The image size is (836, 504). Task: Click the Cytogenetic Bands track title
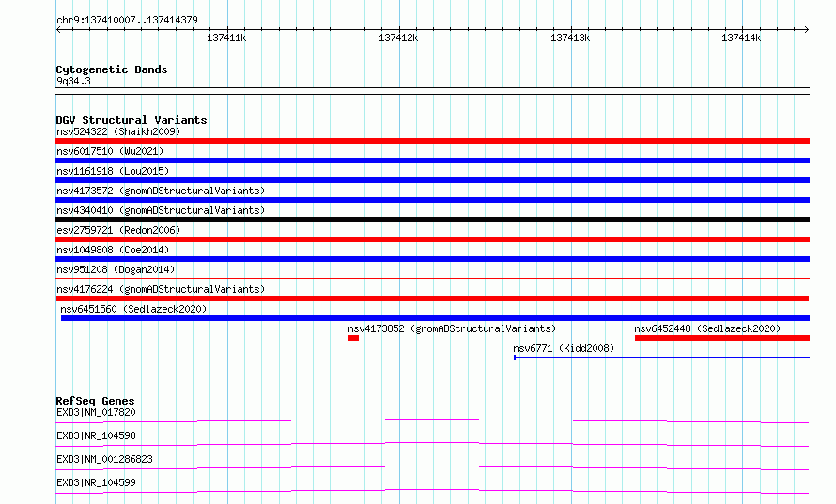pyautogui.click(x=112, y=69)
